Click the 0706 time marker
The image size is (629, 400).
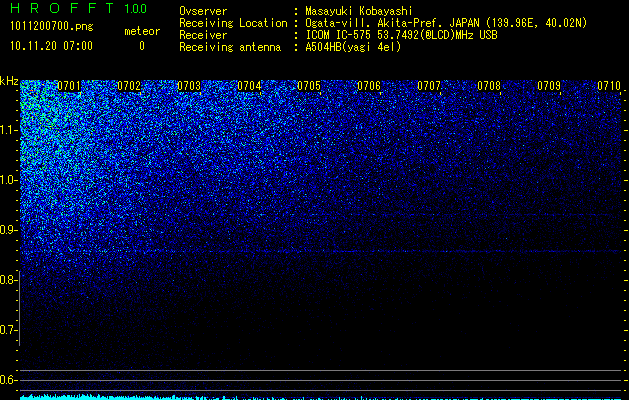(369, 86)
